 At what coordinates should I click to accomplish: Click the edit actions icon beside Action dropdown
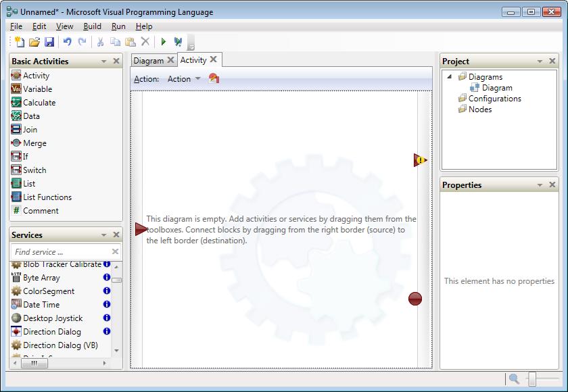214,78
